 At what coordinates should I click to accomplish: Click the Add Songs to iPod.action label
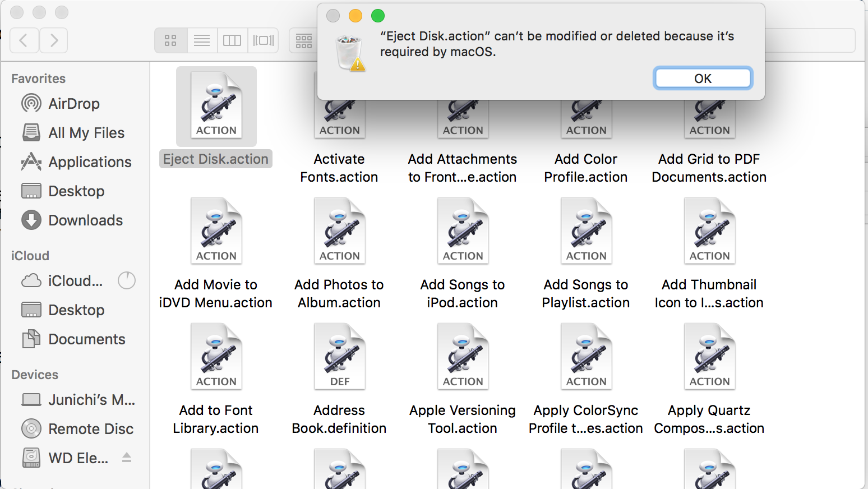(x=463, y=294)
